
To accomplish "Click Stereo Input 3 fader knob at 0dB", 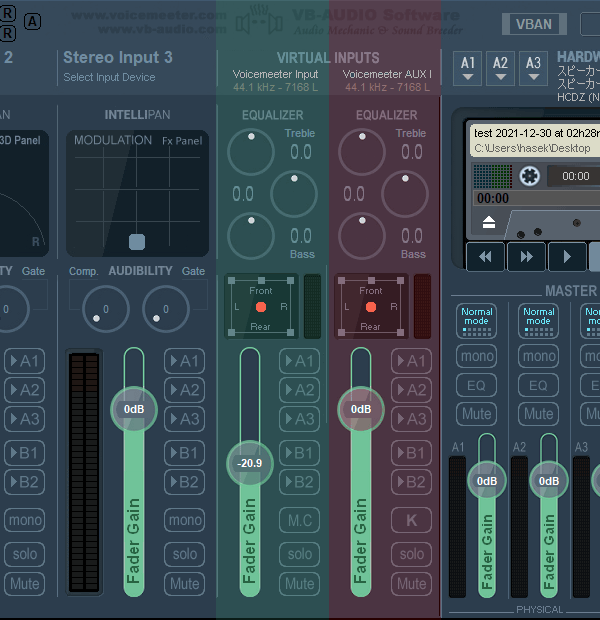I will pyautogui.click(x=134, y=409).
